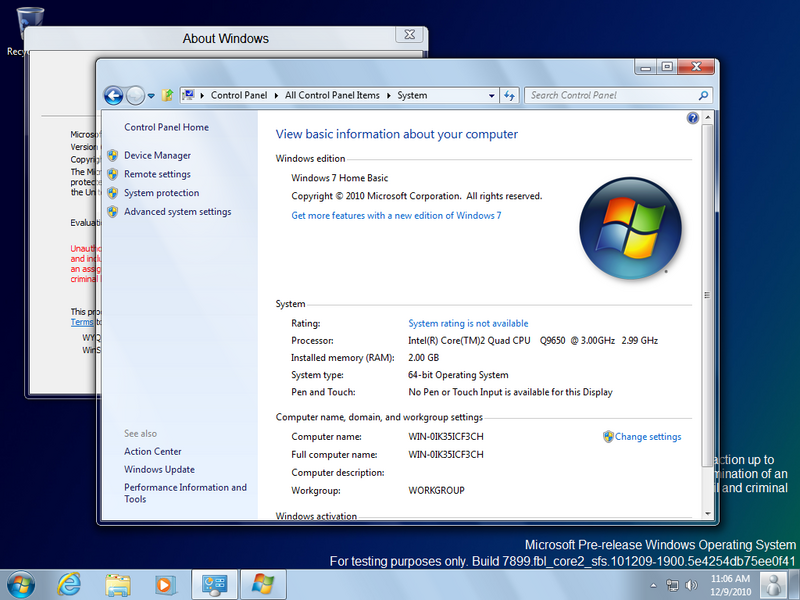The image size is (800, 600).
Task: Click System rating is not available link
Action: pyautogui.click(x=468, y=324)
